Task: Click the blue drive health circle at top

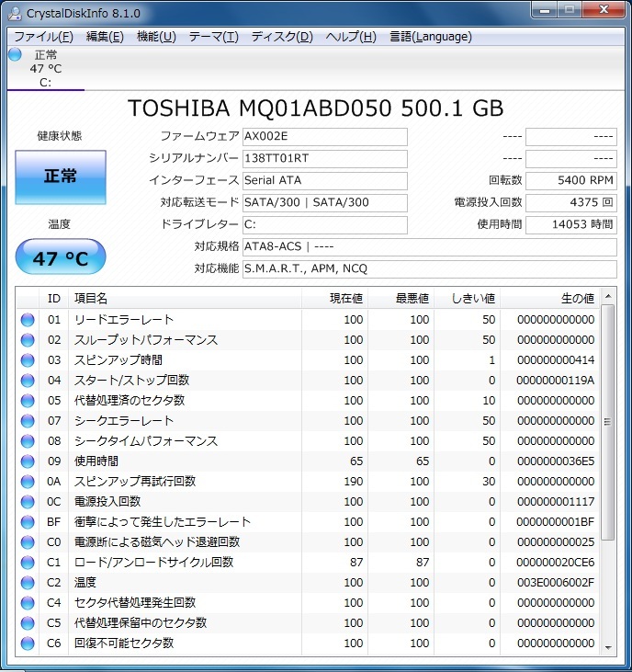Action: pos(15,55)
